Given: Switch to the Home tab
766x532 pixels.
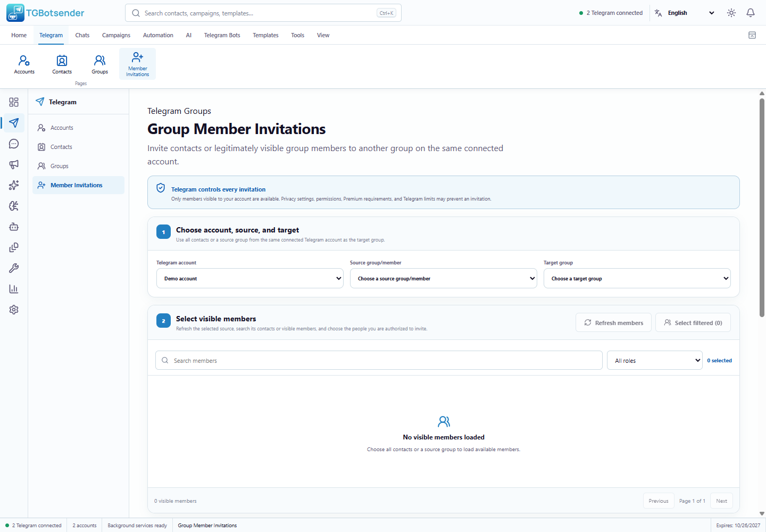Looking at the screenshot, I should click(x=19, y=35).
